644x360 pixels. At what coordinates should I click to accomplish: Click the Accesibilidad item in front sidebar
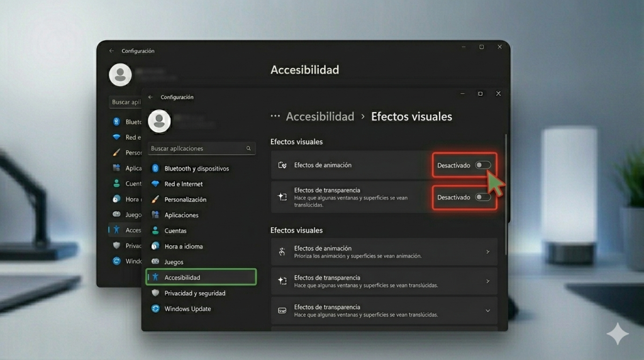pos(201,277)
